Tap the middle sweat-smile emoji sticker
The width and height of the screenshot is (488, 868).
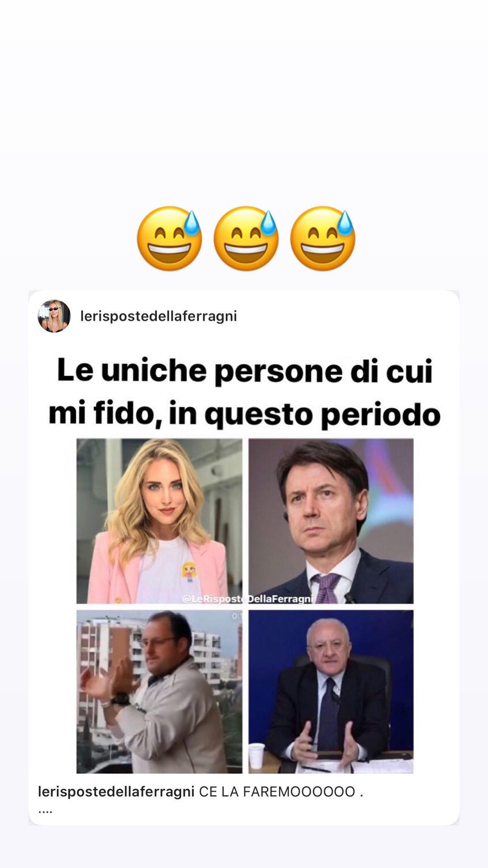coord(246,239)
